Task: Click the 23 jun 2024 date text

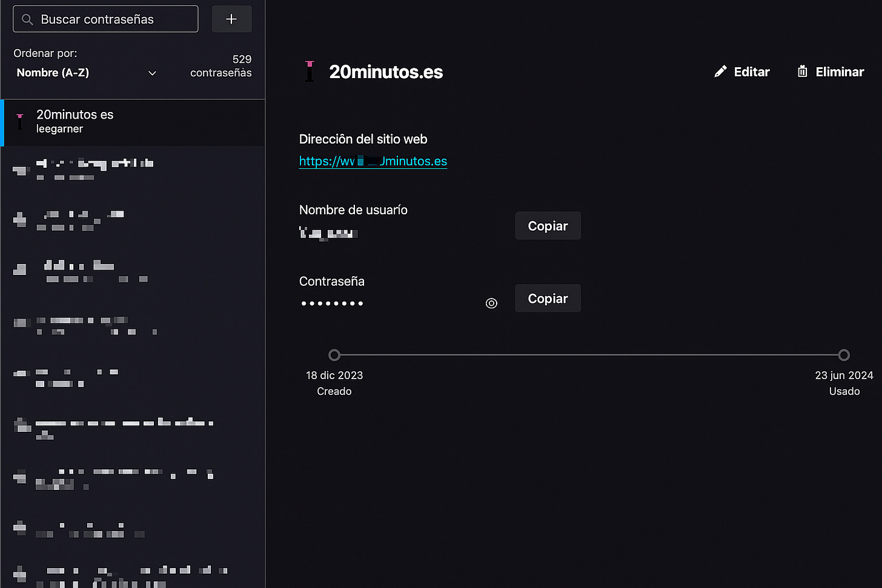Action: tap(844, 375)
